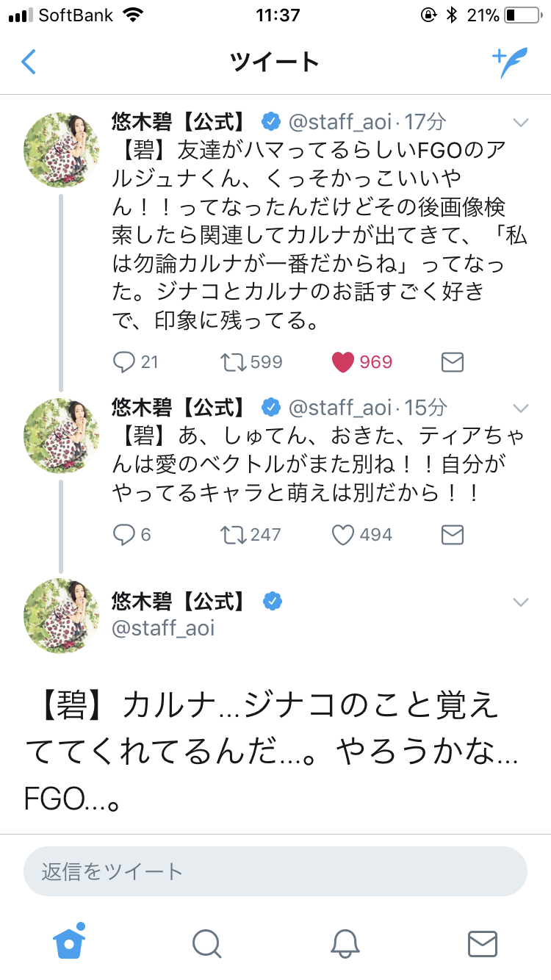551x980 pixels.
Task: Switch to the Search tab
Action: tap(206, 943)
